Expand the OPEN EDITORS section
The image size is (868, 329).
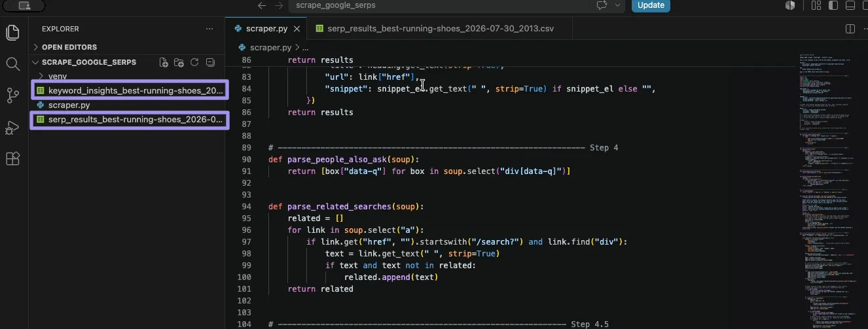[69, 47]
